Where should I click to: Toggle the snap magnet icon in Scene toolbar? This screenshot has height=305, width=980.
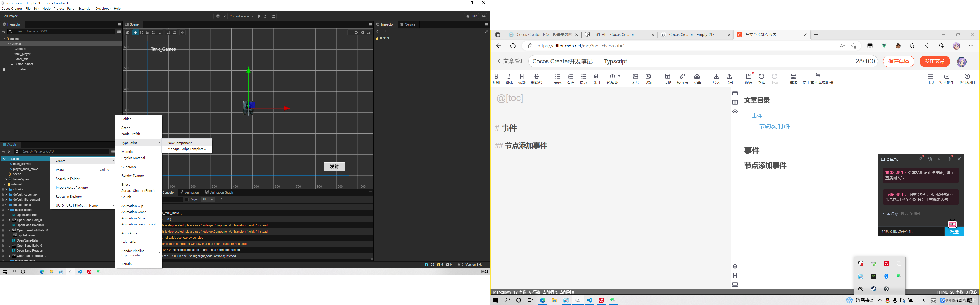tap(160, 32)
